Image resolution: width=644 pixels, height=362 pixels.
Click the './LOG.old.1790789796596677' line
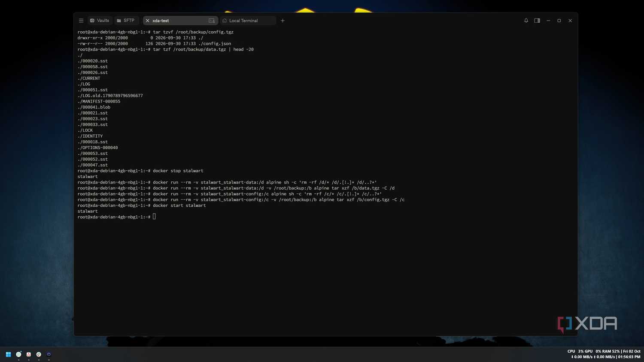click(x=110, y=96)
